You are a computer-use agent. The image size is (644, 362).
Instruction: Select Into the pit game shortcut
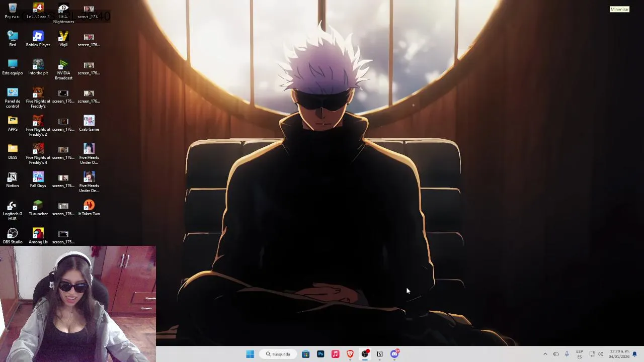pyautogui.click(x=38, y=67)
